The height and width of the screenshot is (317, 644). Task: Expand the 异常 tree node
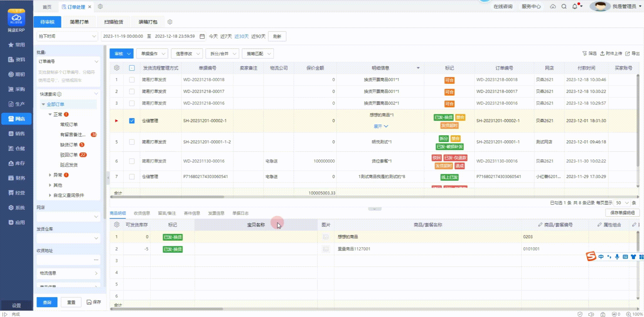coord(50,175)
